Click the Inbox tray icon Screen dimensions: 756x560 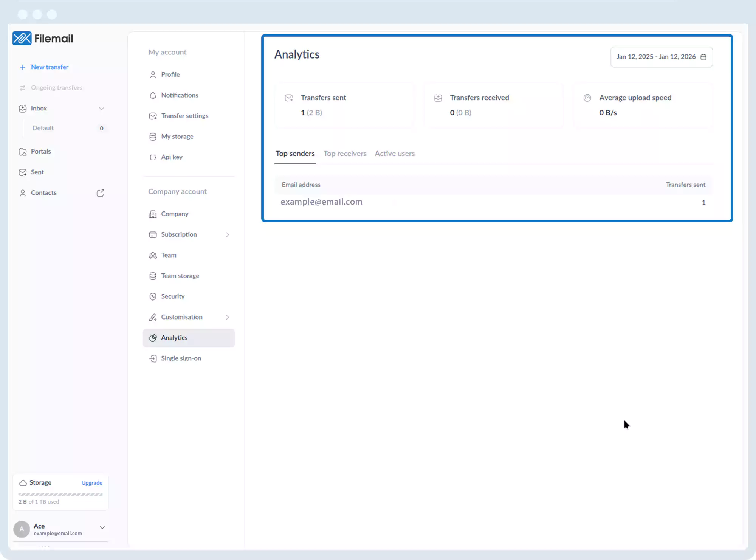[x=23, y=109]
